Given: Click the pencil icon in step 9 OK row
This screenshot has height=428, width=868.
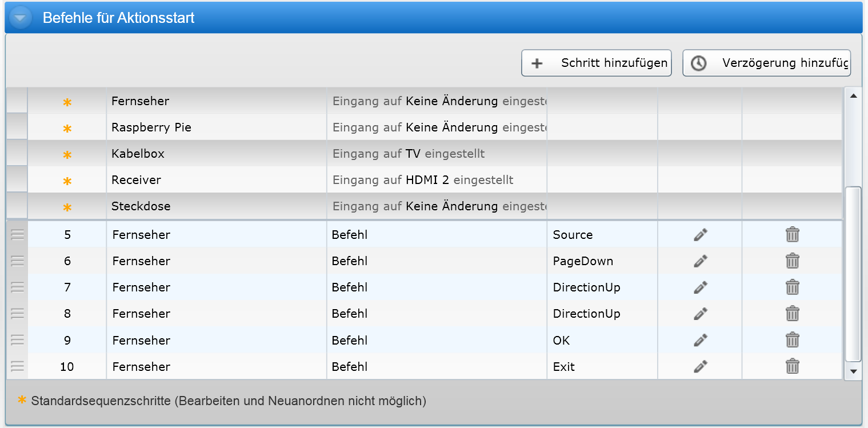Looking at the screenshot, I should (x=700, y=340).
